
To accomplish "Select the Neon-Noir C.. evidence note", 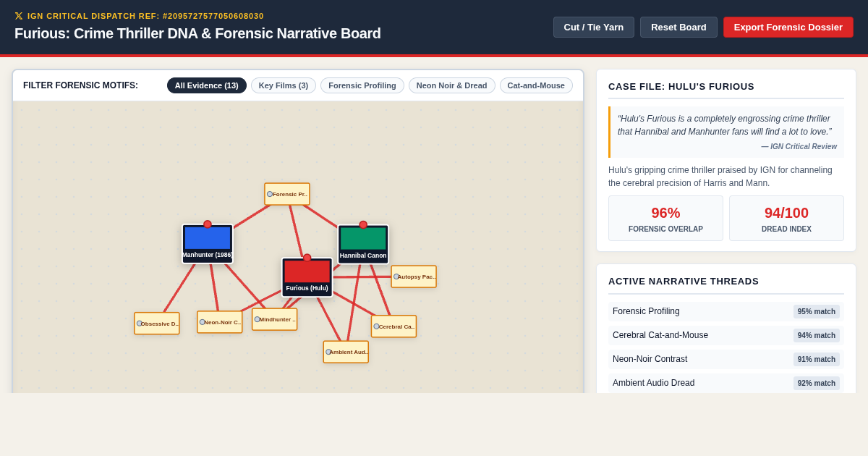I will click(x=220, y=322).
